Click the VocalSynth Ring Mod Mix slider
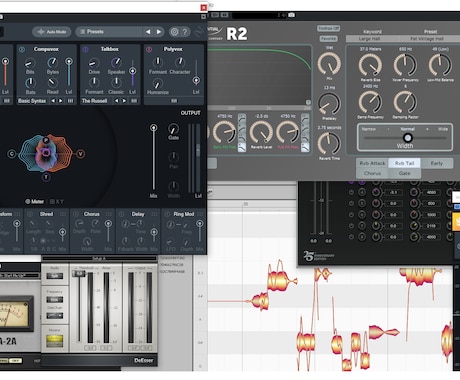The image size is (460, 380). coord(199,224)
